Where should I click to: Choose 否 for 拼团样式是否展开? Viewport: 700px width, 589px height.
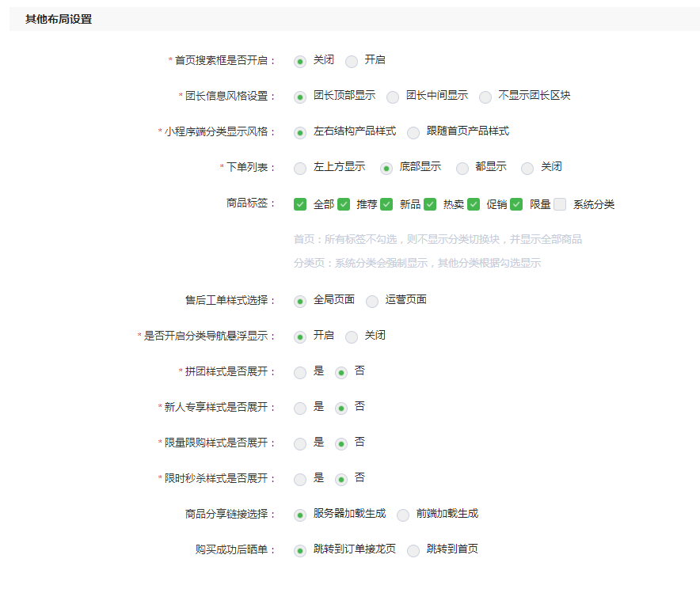[x=341, y=373]
